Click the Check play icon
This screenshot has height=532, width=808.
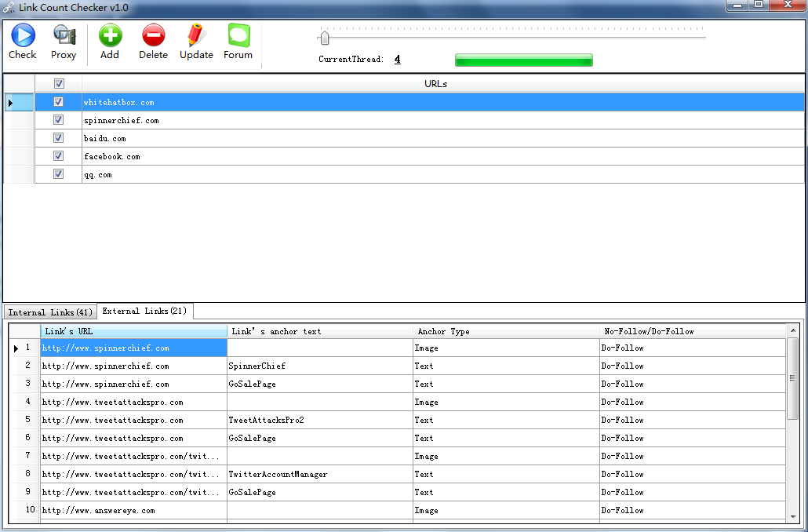(x=22, y=35)
